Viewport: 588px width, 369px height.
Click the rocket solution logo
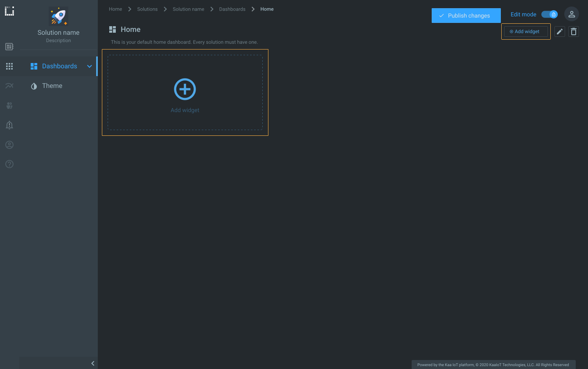coord(59,16)
